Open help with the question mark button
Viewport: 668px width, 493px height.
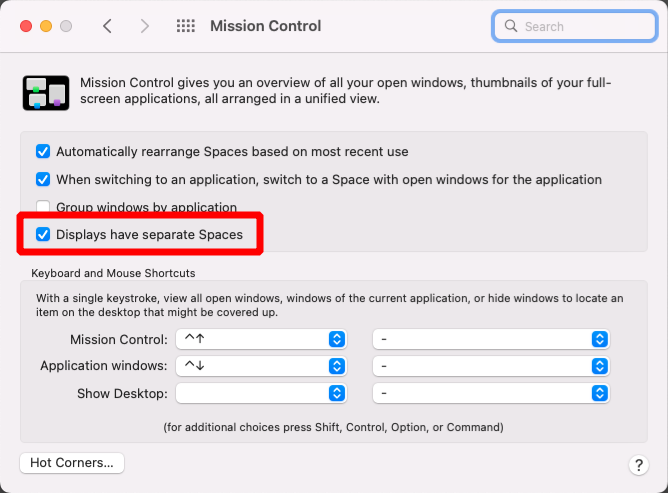[639, 464]
